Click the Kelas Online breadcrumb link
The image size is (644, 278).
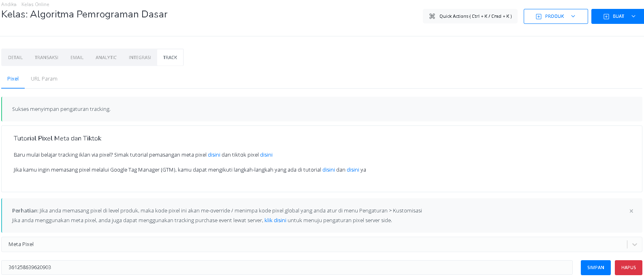pos(35,4)
